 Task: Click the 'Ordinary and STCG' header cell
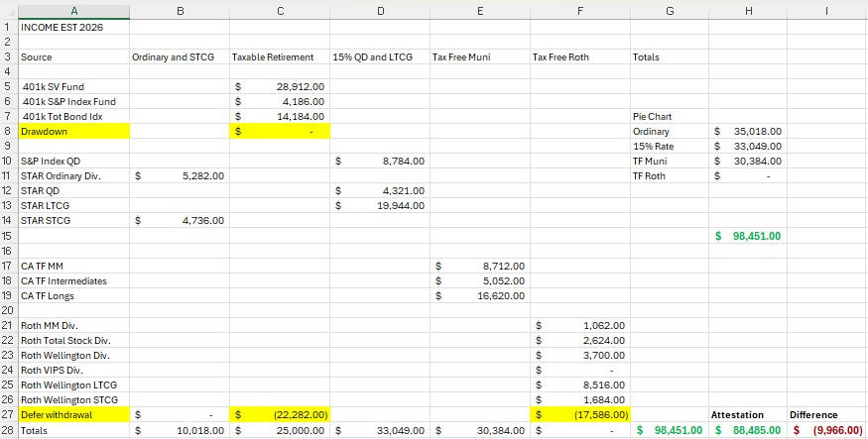coord(180,56)
